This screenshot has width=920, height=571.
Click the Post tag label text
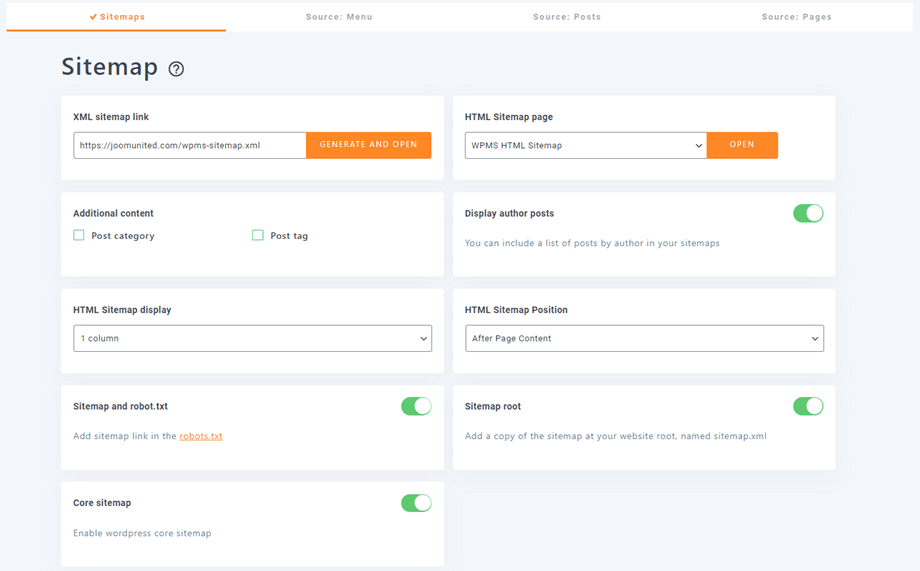click(289, 236)
